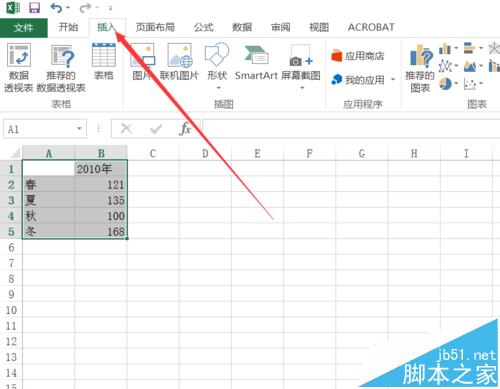Select cell containing 2010年
The height and width of the screenshot is (389, 500).
pyautogui.click(x=101, y=169)
